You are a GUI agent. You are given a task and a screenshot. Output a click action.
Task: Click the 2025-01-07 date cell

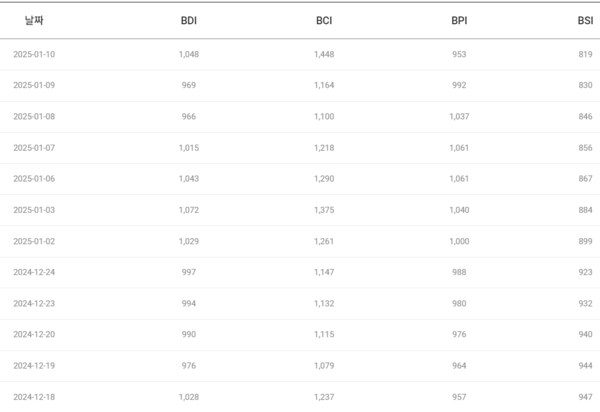click(34, 148)
